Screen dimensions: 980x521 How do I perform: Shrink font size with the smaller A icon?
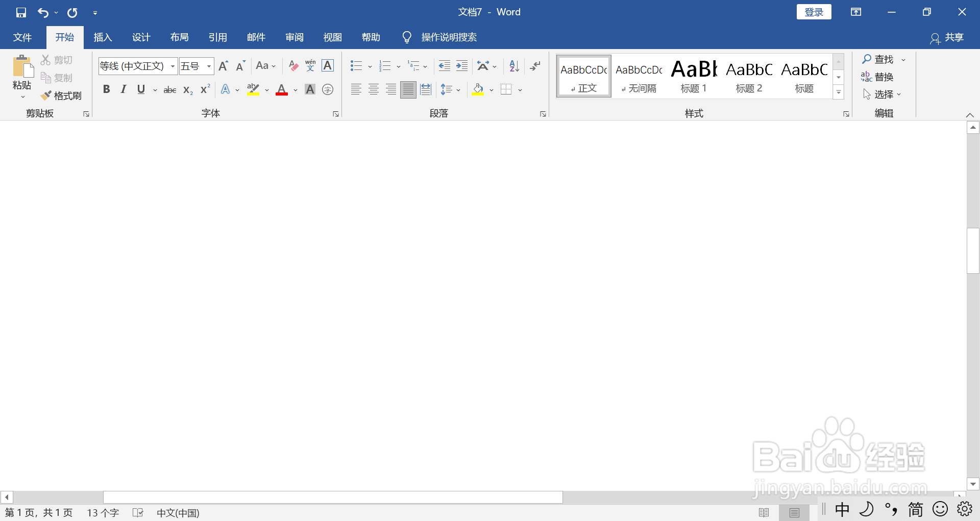[240, 66]
